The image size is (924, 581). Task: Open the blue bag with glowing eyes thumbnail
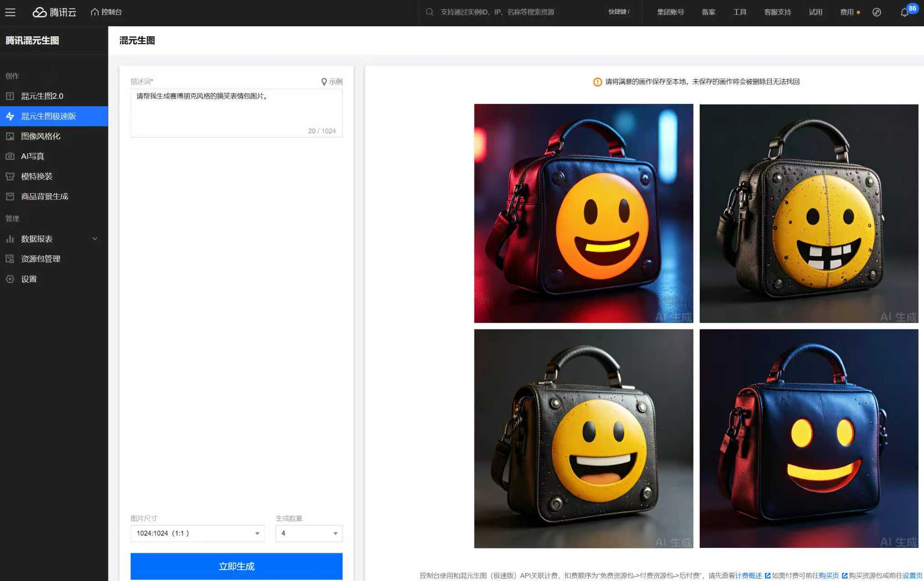809,438
